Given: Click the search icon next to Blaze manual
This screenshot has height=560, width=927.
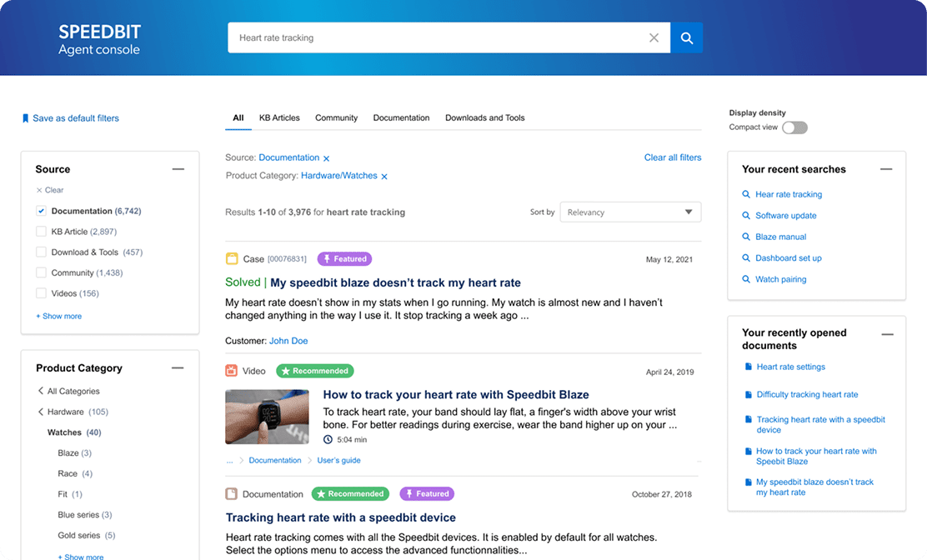Looking at the screenshot, I should [x=746, y=237].
